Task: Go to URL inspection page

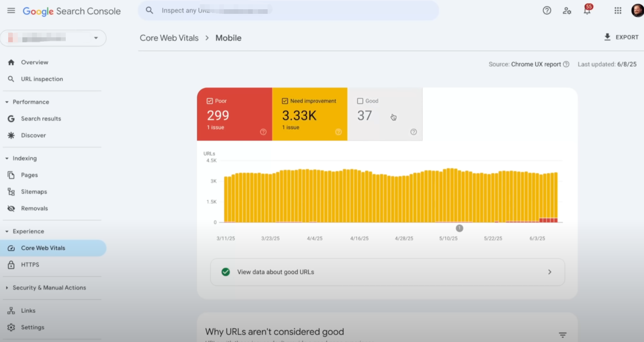Action: point(42,79)
